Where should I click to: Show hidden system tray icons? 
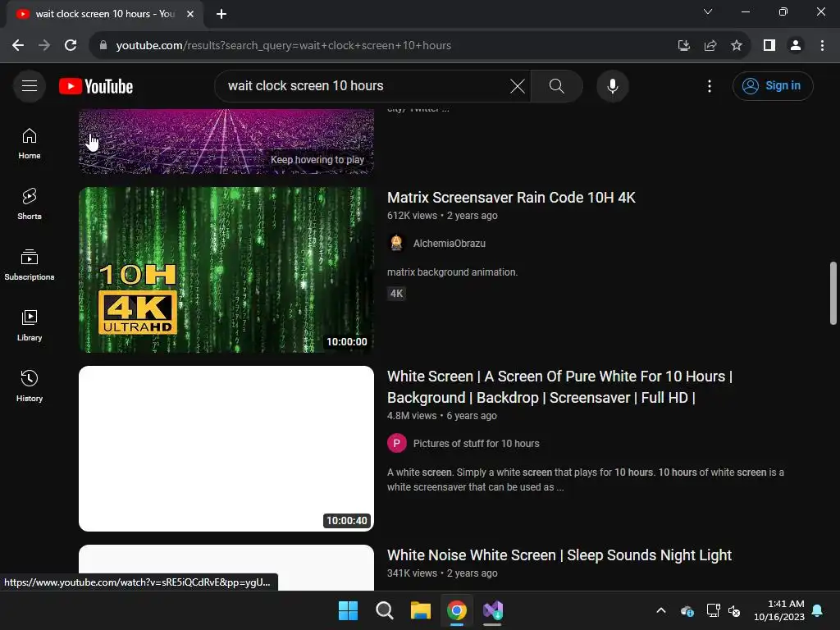tap(661, 610)
